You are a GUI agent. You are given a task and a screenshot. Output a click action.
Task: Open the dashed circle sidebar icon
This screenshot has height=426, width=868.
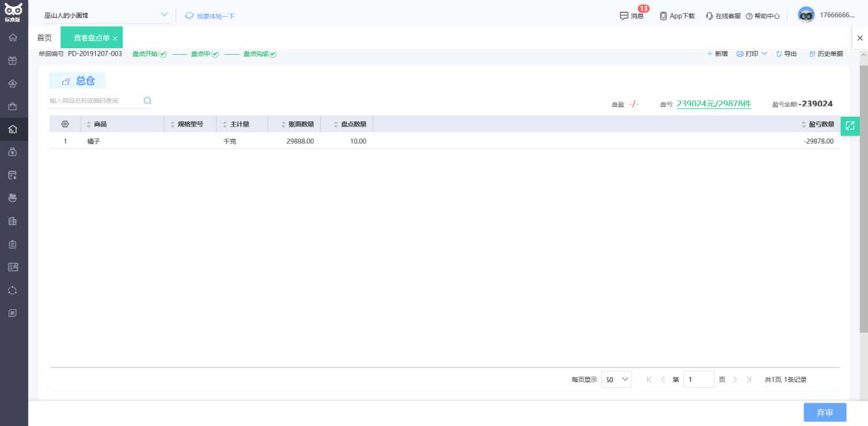click(12, 290)
